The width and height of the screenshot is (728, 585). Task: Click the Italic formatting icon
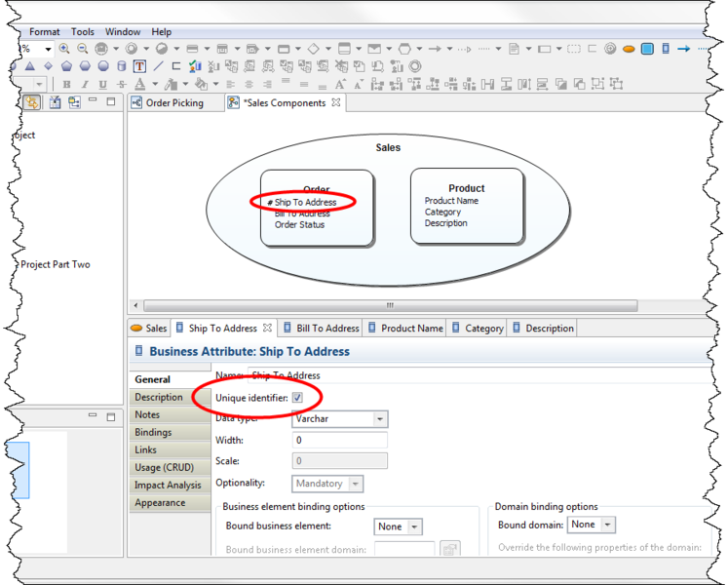pos(85,84)
